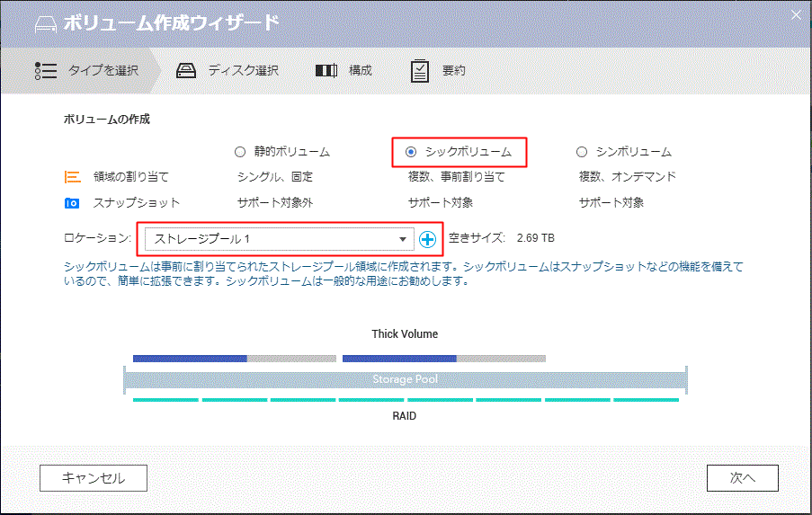Go to the 構成 wizard step

click(x=344, y=70)
